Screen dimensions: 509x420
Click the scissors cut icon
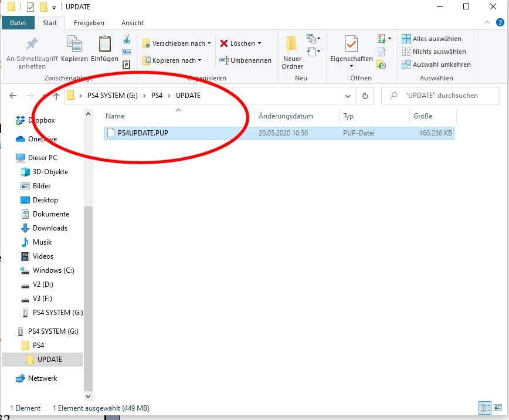(x=127, y=39)
